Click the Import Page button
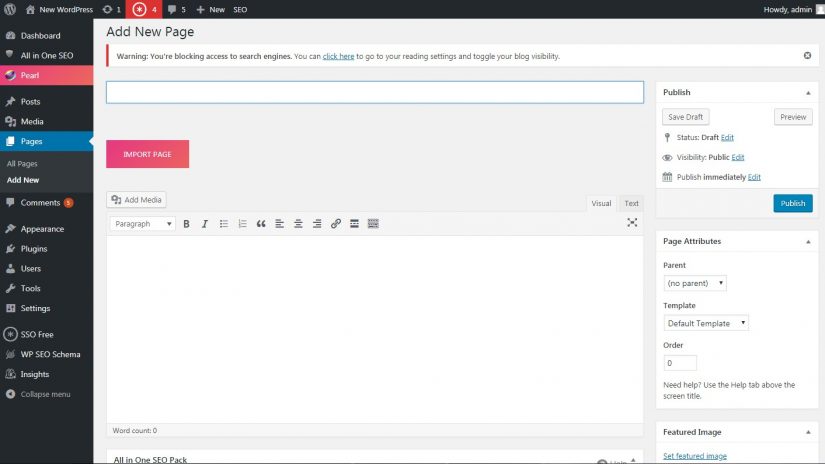This screenshot has width=825, height=464. pos(147,154)
